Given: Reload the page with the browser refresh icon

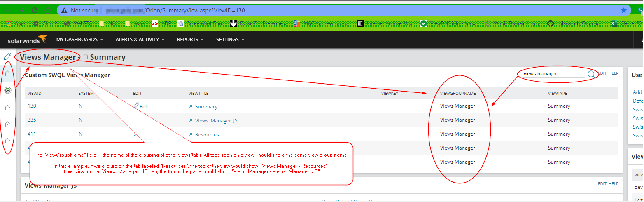Looking at the screenshot, I should click(x=35, y=10).
